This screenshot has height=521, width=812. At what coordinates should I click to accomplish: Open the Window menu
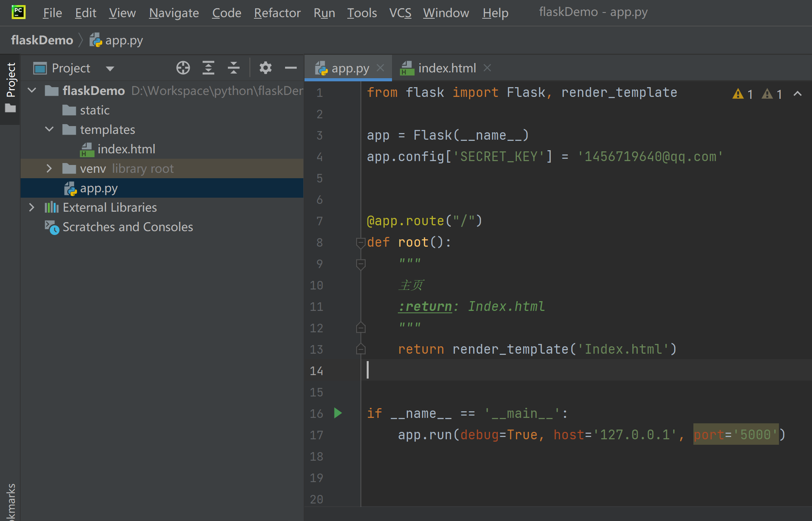tap(446, 13)
